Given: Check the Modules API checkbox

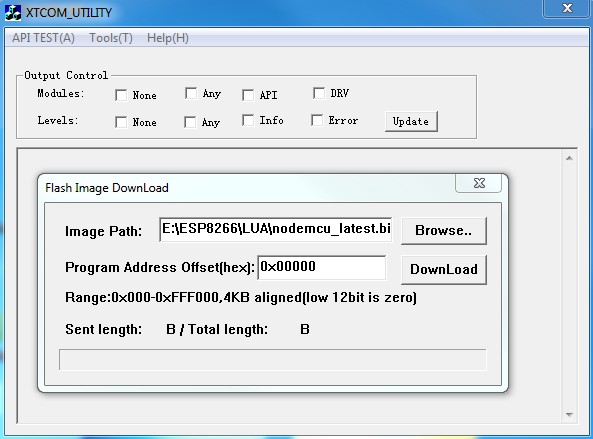Looking at the screenshot, I should click(248, 95).
